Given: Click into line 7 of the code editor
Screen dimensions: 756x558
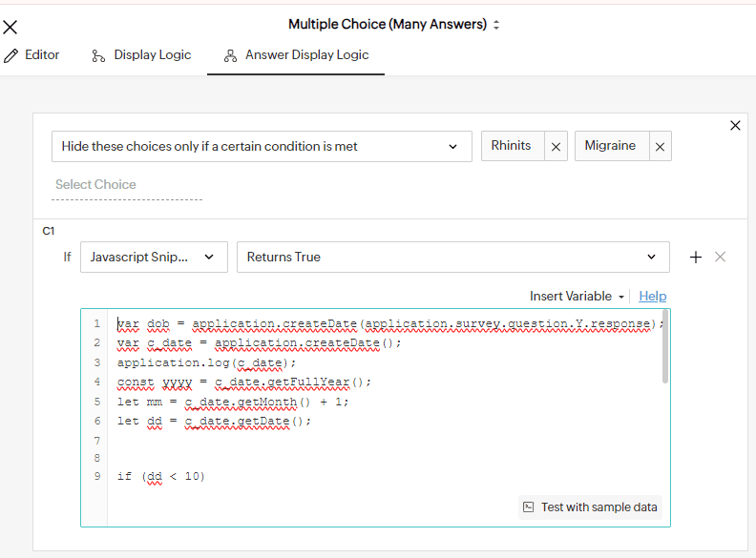Looking at the screenshot, I should 382,440.
